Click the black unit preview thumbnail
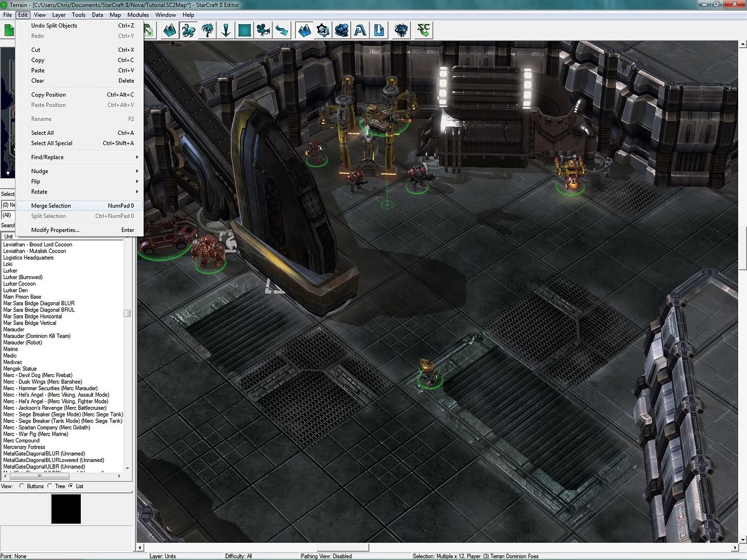 [66, 509]
